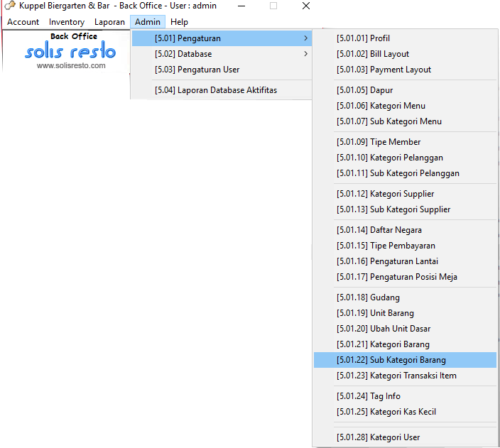Visit www.solisresto.com link
The image size is (500, 448).
coord(71,65)
